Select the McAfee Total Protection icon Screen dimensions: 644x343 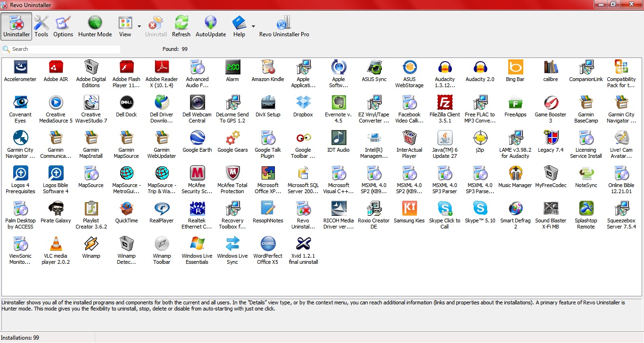point(232,173)
